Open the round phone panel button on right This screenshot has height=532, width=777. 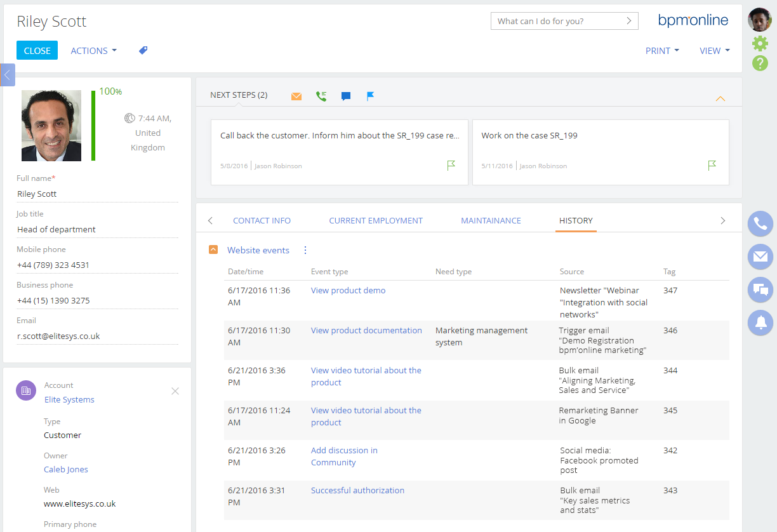click(x=760, y=223)
